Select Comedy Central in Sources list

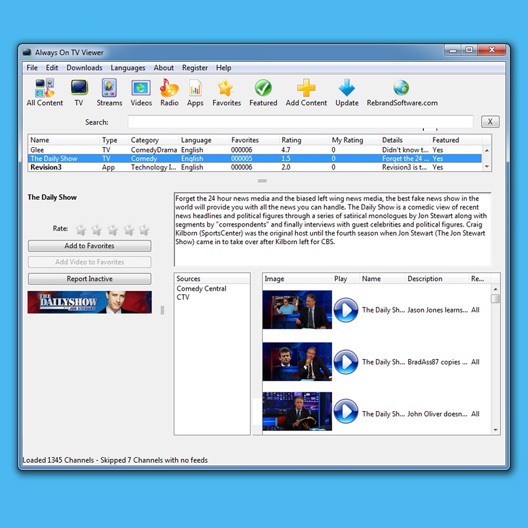coord(201,289)
